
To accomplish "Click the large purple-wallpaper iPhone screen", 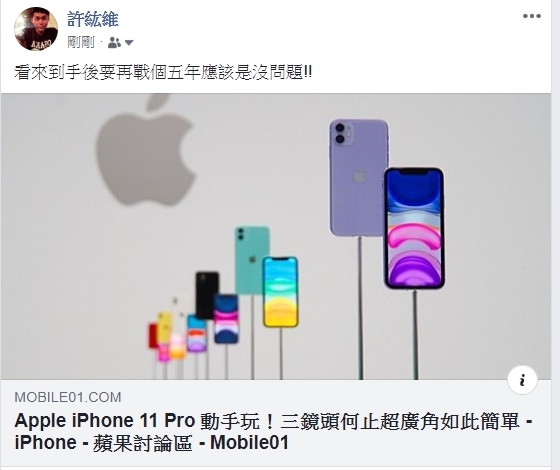I will tap(414, 228).
